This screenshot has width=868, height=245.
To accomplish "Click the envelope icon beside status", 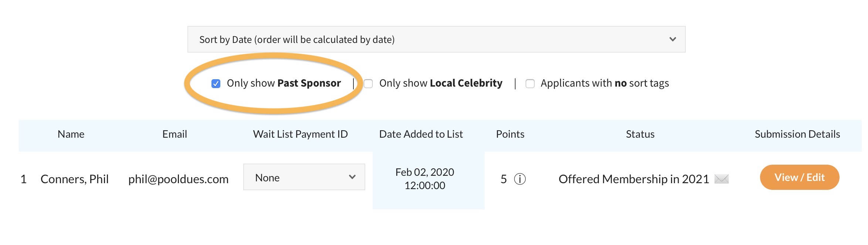I will tap(721, 179).
